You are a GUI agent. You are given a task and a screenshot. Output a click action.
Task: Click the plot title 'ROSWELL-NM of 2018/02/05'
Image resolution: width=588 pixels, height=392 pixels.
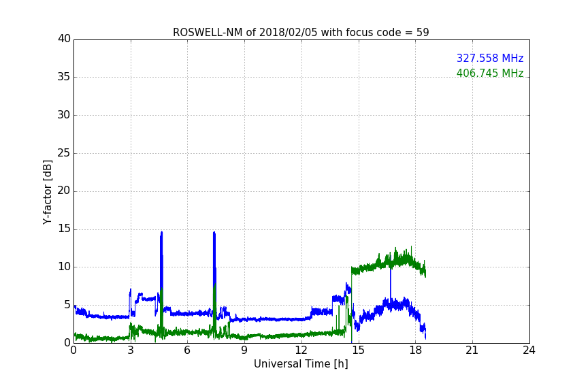click(x=301, y=33)
